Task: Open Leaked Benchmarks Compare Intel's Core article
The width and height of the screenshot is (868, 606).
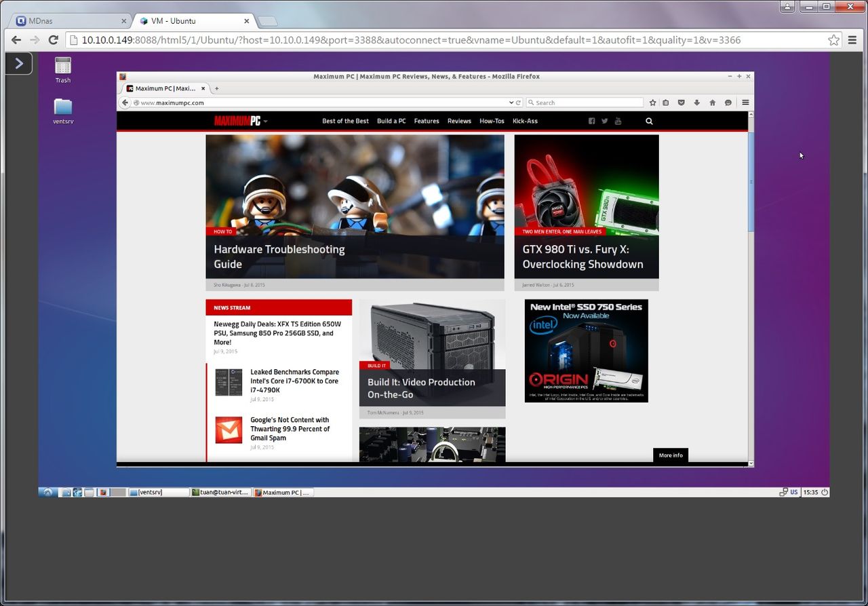Action: [x=294, y=381]
